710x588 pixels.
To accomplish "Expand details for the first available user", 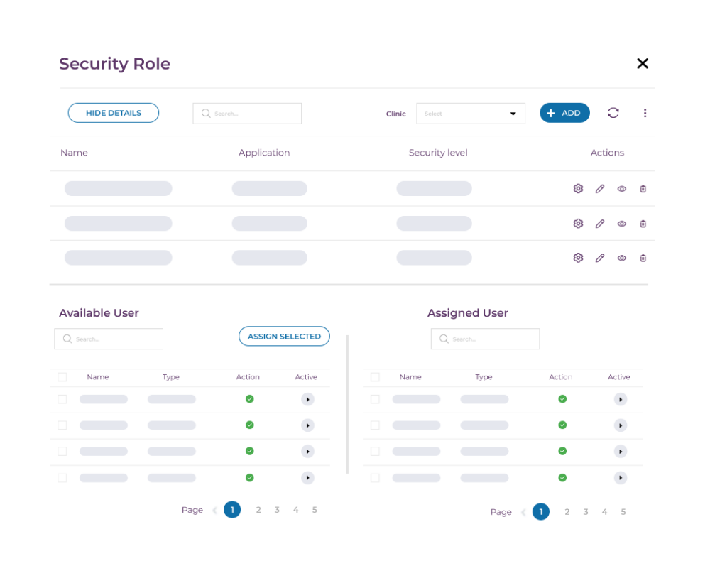I will [307, 398].
